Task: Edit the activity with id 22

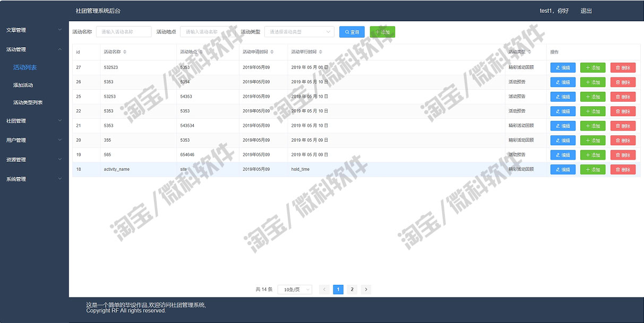Action: coord(563,111)
